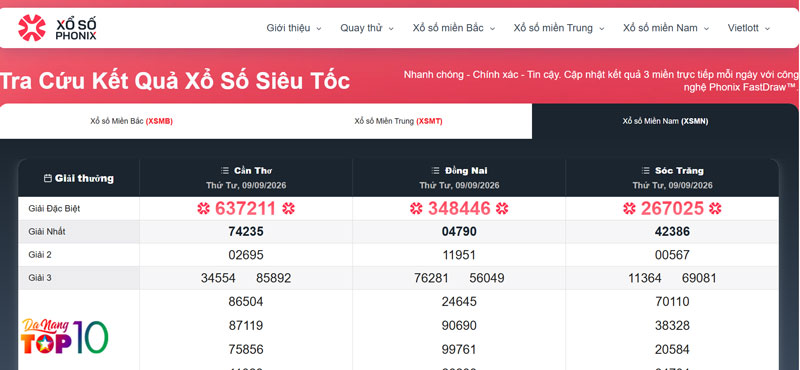Click third prize number 69081
Viewport: 800px width, 370px height.
click(x=699, y=278)
